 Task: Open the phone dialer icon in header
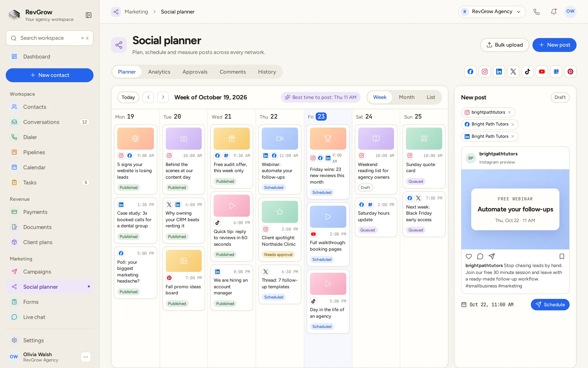coord(537,12)
